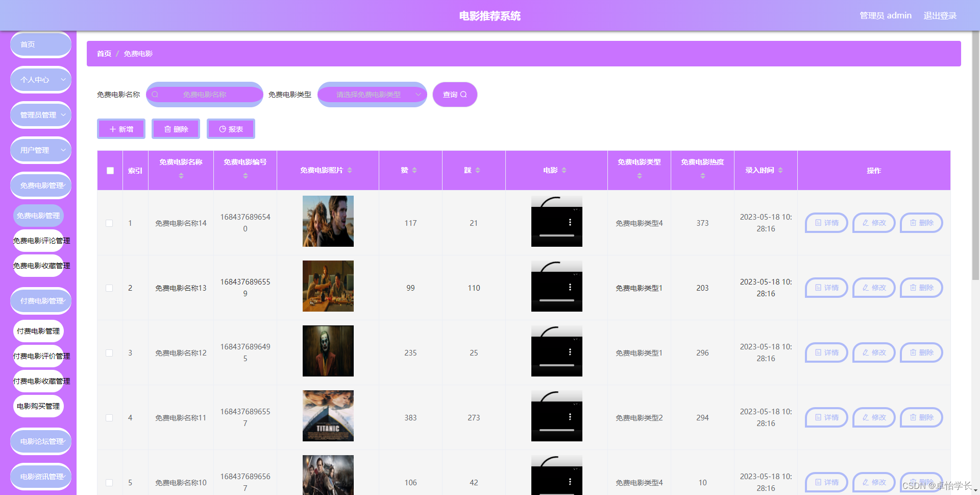Screen dimensions: 980x495
Task: Click the video progress bar for 免费电影名称13
Action: coord(557,300)
